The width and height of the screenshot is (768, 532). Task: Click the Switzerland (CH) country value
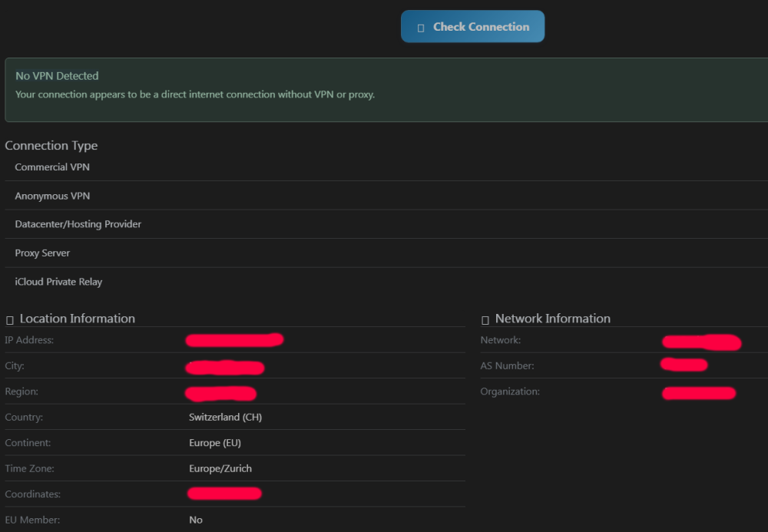coord(225,418)
